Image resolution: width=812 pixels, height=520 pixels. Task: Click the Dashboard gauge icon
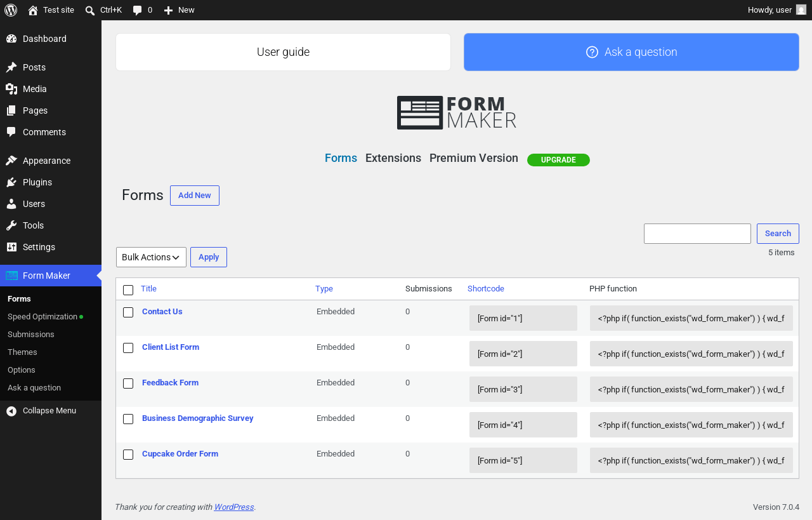11,39
